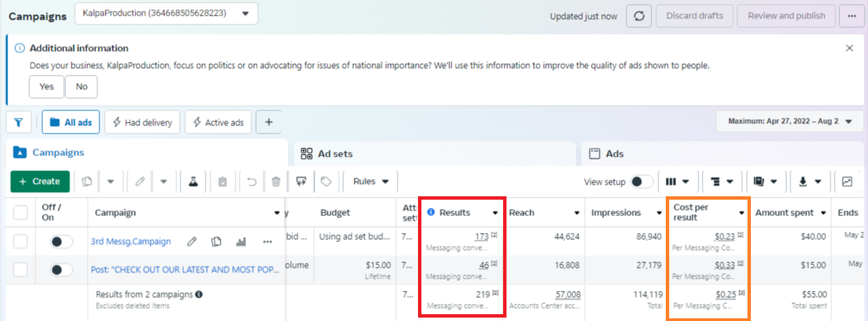This screenshot has height=321, width=868.
Task: Open the filter funnel icon
Action: click(18, 123)
